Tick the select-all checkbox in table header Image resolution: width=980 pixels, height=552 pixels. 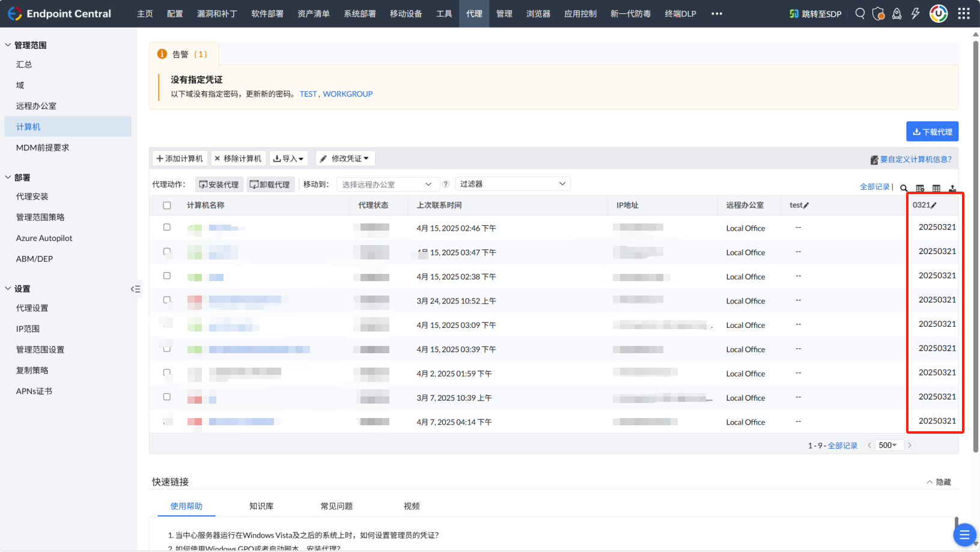[167, 205]
